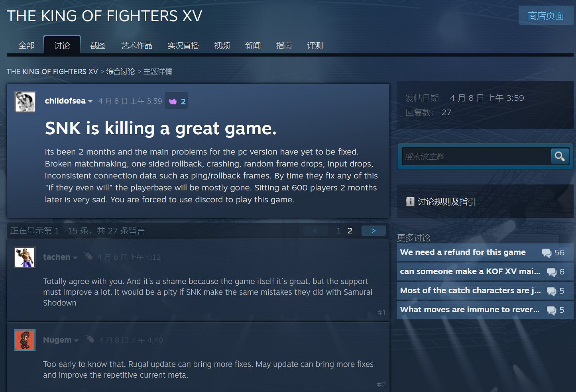The image size is (576, 392).
Task: Click the badge icon next to tachen
Action: pos(88,256)
